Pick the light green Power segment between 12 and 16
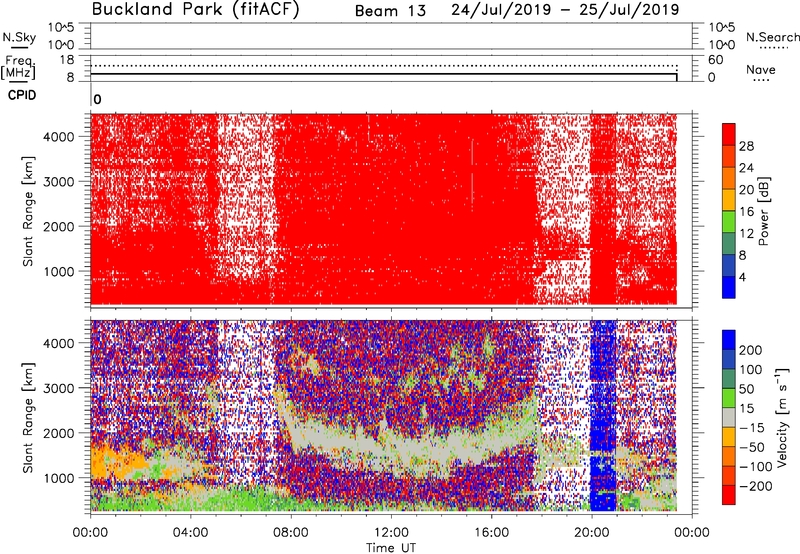Screen dimensions: 800x554 (729, 221)
